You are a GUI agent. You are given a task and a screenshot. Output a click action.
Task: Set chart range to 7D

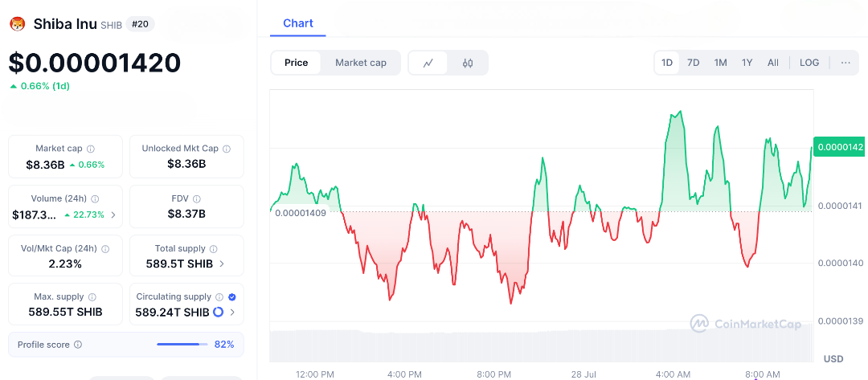[x=693, y=63]
